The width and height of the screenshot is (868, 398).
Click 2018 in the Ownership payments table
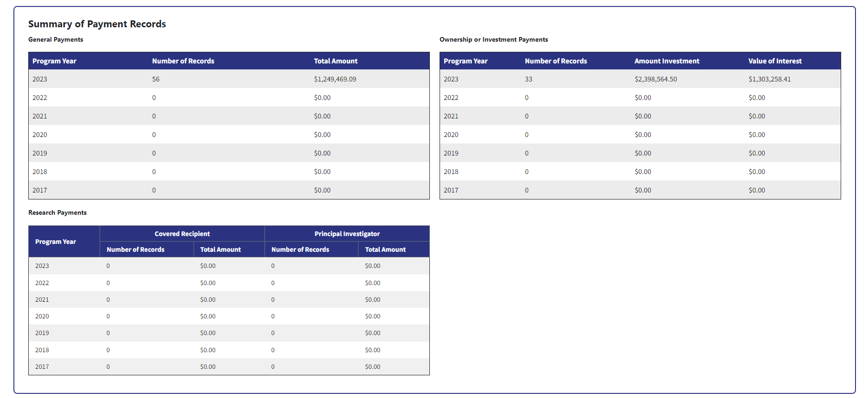451,172
